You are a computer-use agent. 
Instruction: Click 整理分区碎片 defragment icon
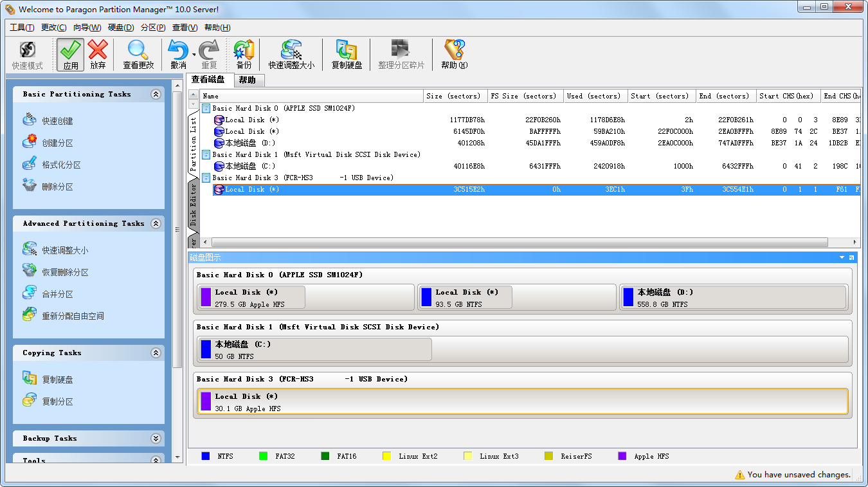tap(401, 55)
